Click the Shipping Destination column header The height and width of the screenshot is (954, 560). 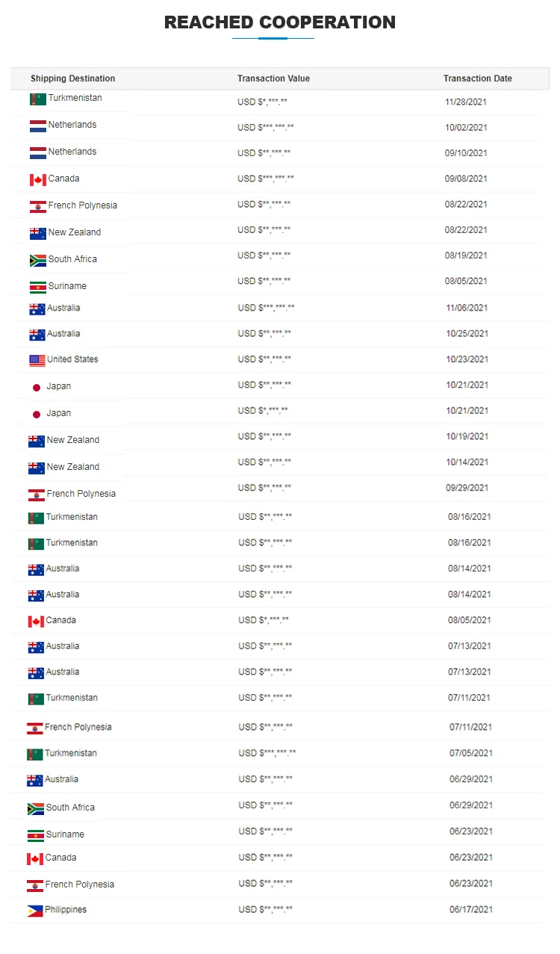[x=73, y=78]
